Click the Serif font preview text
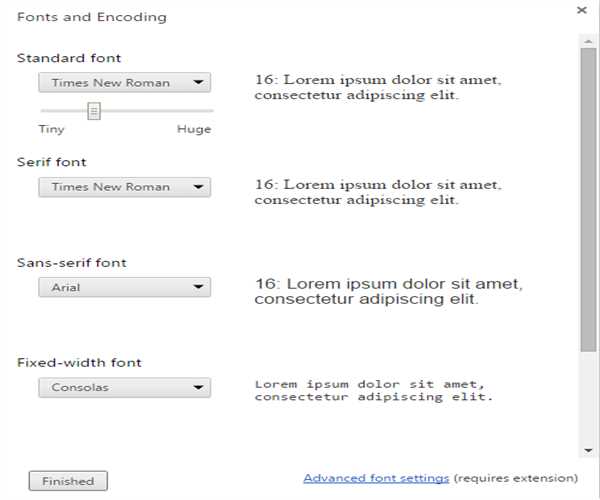The height and width of the screenshot is (500, 600). click(x=377, y=192)
